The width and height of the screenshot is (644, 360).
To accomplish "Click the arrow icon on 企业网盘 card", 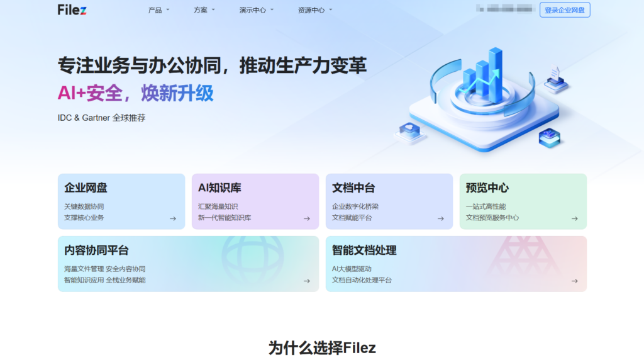I will (x=172, y=218).
